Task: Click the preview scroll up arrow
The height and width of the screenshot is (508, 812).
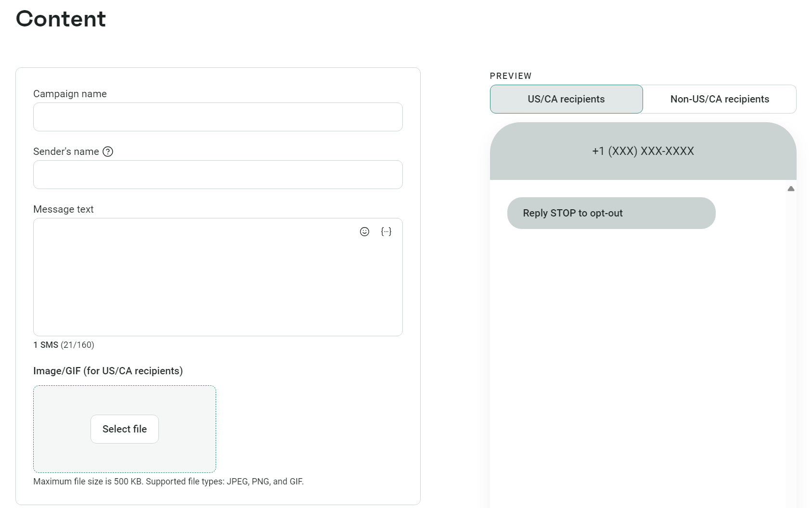Action: point(790,189)
